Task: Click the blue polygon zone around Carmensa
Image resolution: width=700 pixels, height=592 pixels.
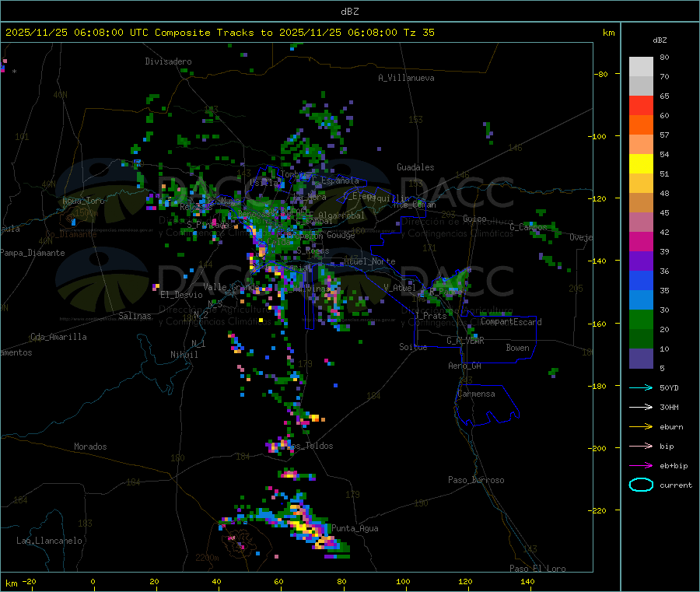Action: (487, 405)
